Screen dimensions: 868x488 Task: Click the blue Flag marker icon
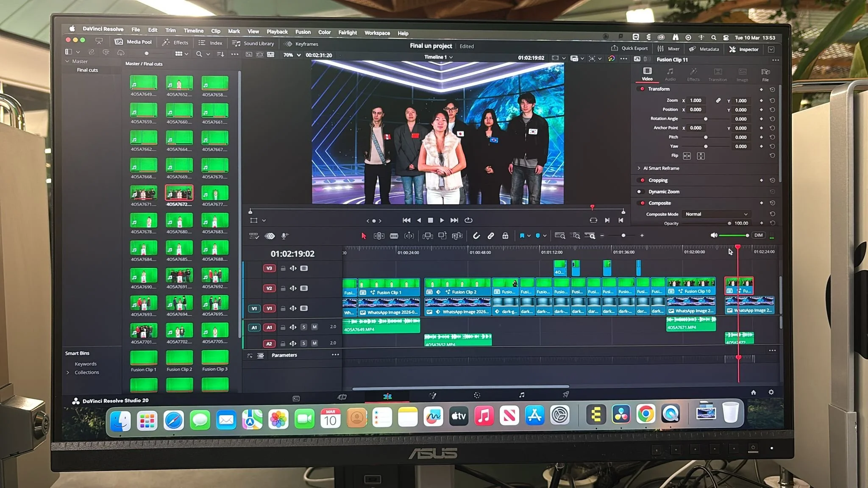522,236
